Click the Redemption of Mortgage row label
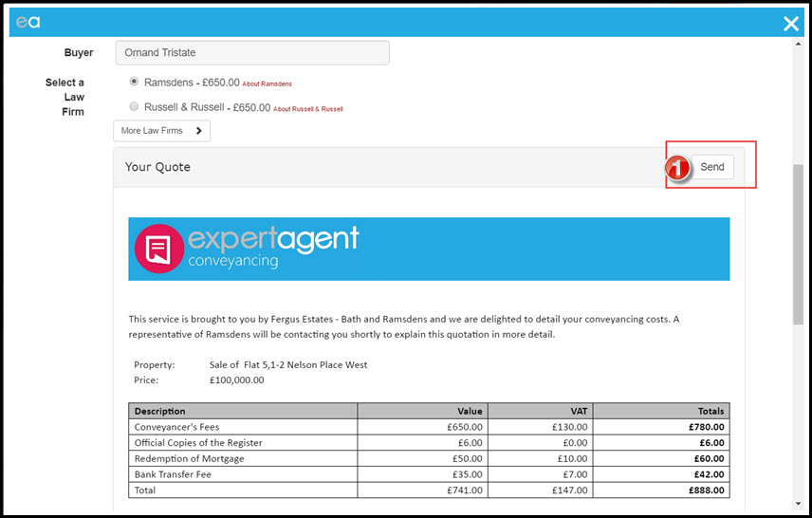 189,458
